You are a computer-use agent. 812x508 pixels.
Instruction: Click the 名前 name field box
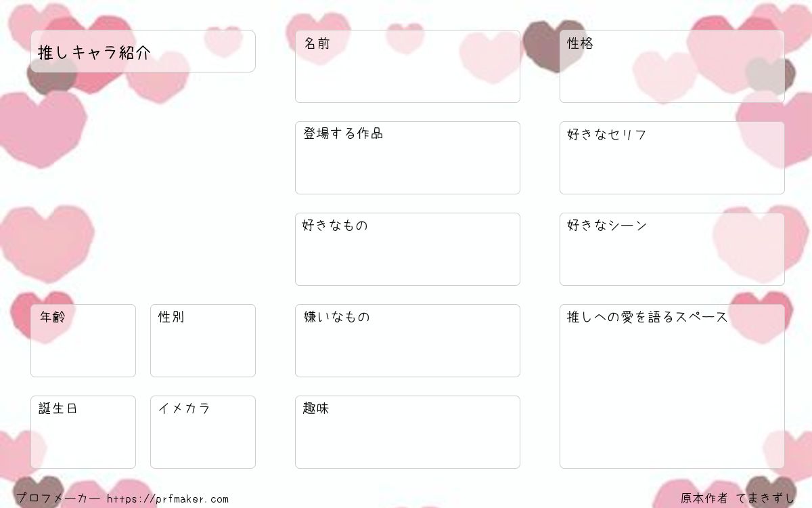pyautogui.click(x=407, y=66)
